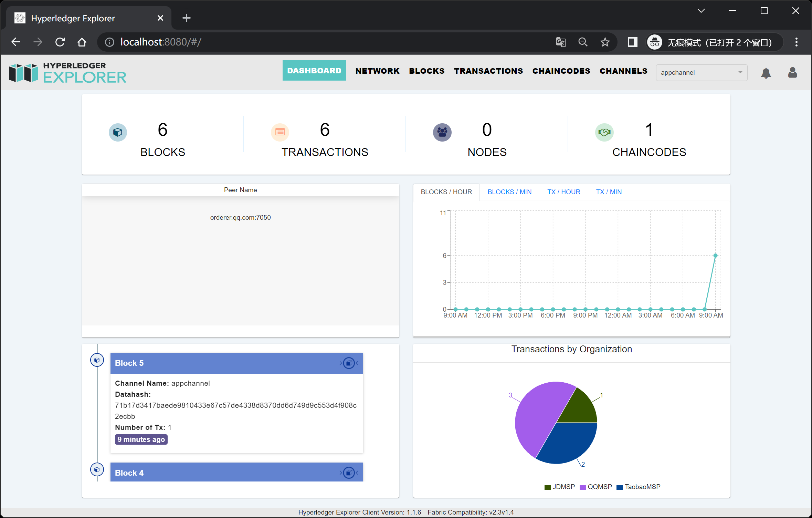The image size is (812, 518).
Task: Click the Blocks cube stat icon
Action: (x=118, y=132)
